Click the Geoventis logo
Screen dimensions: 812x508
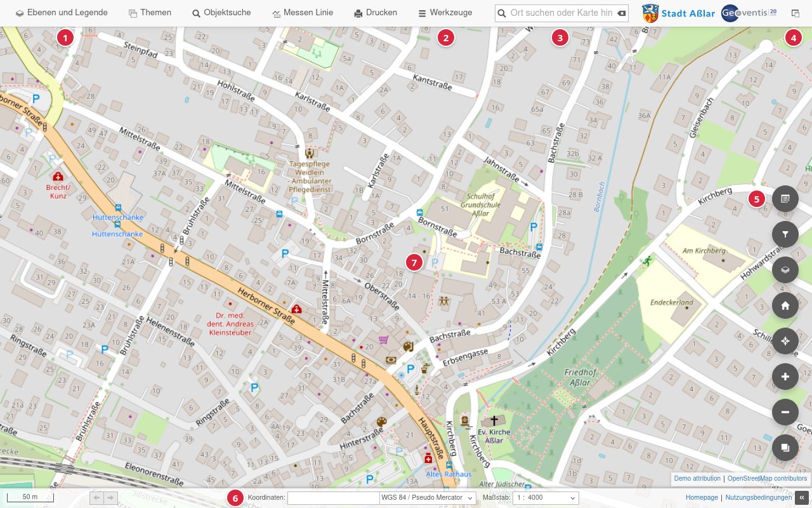click(x=749, y=13)
